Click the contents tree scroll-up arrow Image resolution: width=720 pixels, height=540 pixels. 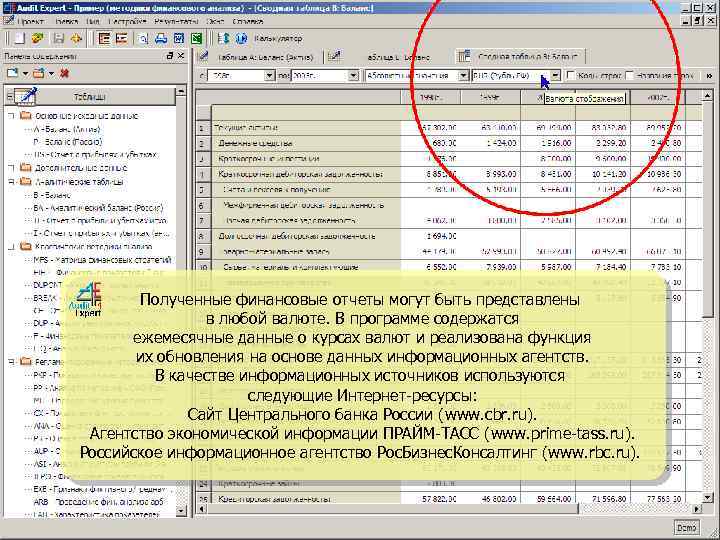click(x=181, y=91)
